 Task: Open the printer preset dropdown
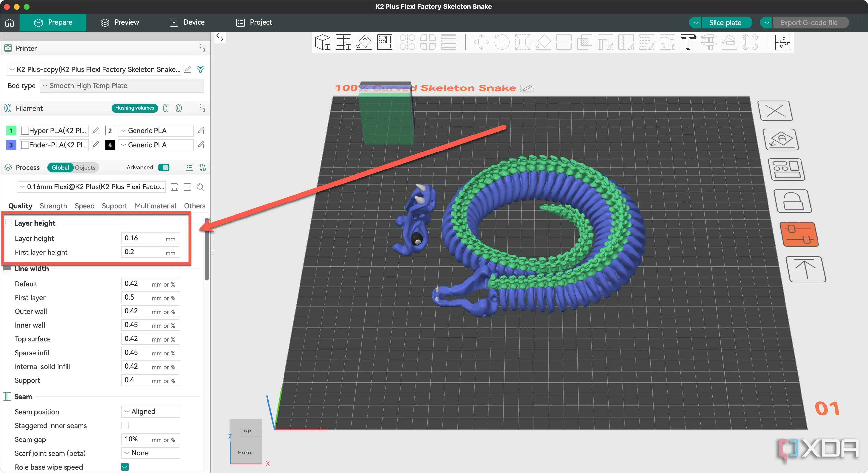(94, 69)
